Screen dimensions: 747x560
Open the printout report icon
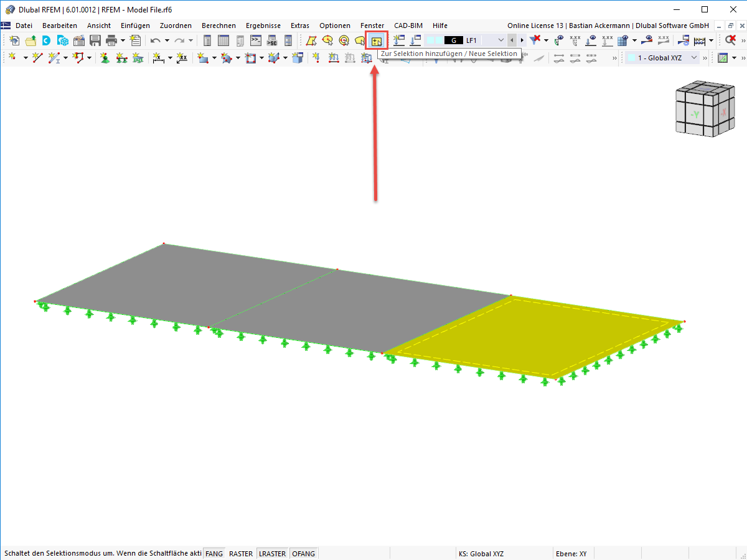pos(135,40)
